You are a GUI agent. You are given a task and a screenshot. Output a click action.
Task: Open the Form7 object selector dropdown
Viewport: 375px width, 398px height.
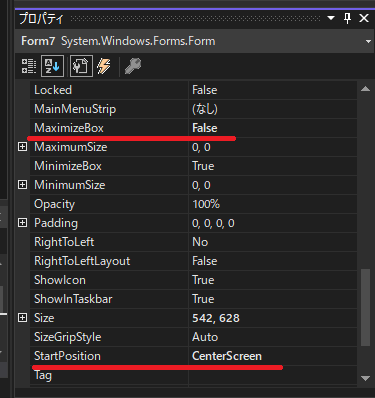click(x=368, y=41)
